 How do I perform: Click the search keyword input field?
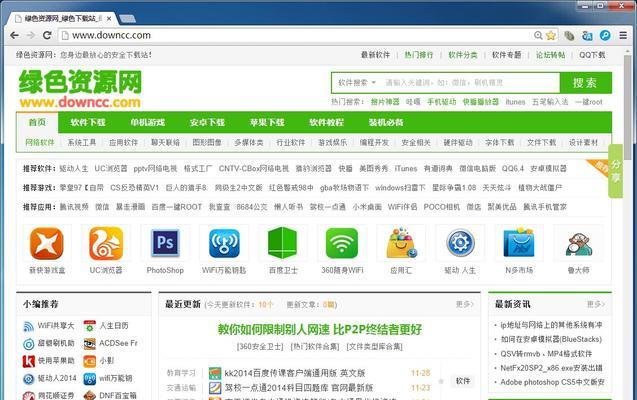pos(470,83)
